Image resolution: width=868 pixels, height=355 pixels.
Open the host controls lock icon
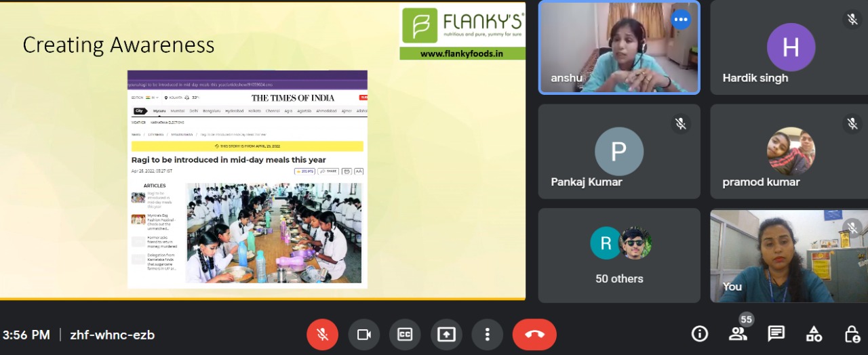(852, 333)
